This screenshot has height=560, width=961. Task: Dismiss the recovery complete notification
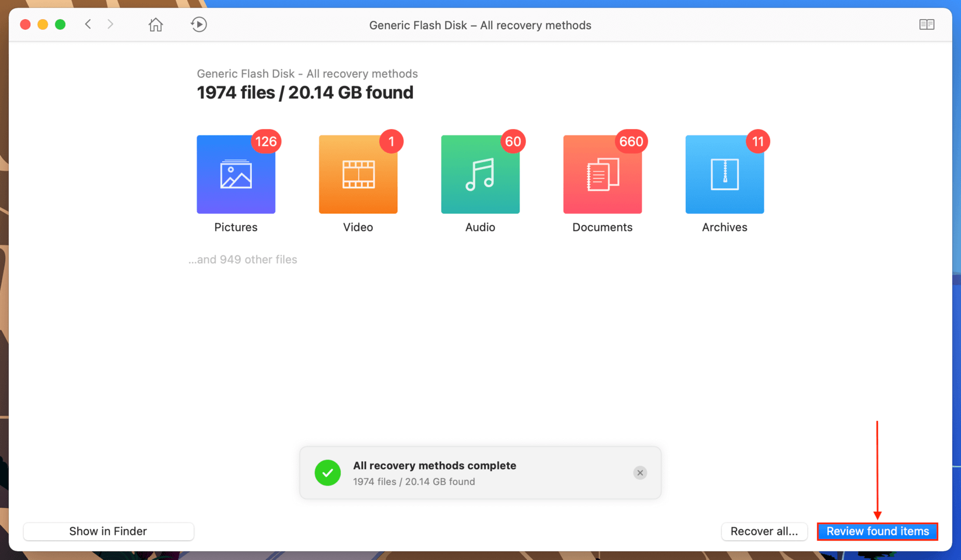639,473
